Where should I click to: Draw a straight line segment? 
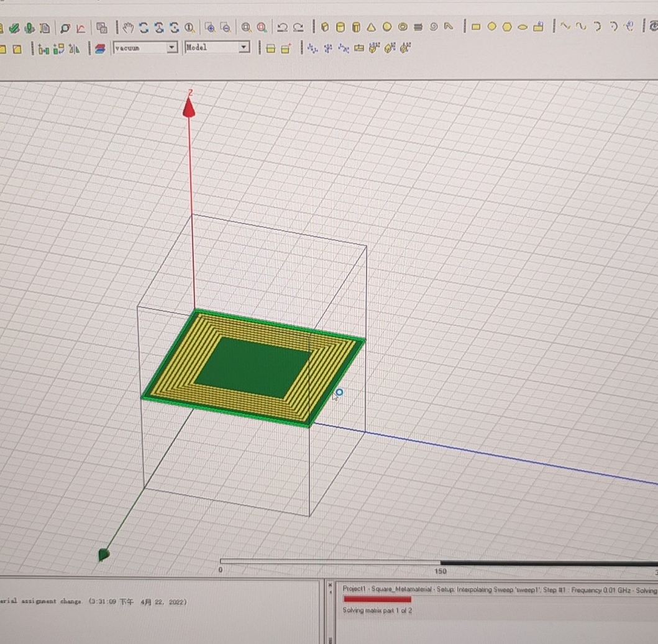565,27
